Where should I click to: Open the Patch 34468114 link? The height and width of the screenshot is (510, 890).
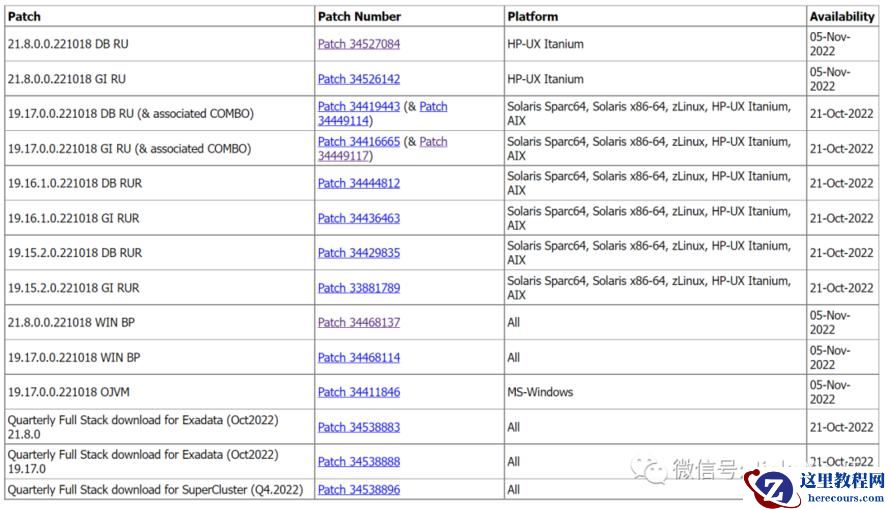pyautogui.click(x=359, y=357)
